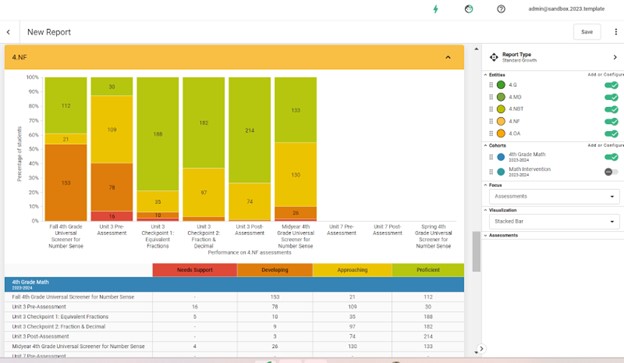Screen dimensions: 624x363
Task: Click the 4.OA orange color swatch
Action: coord(501,133)
